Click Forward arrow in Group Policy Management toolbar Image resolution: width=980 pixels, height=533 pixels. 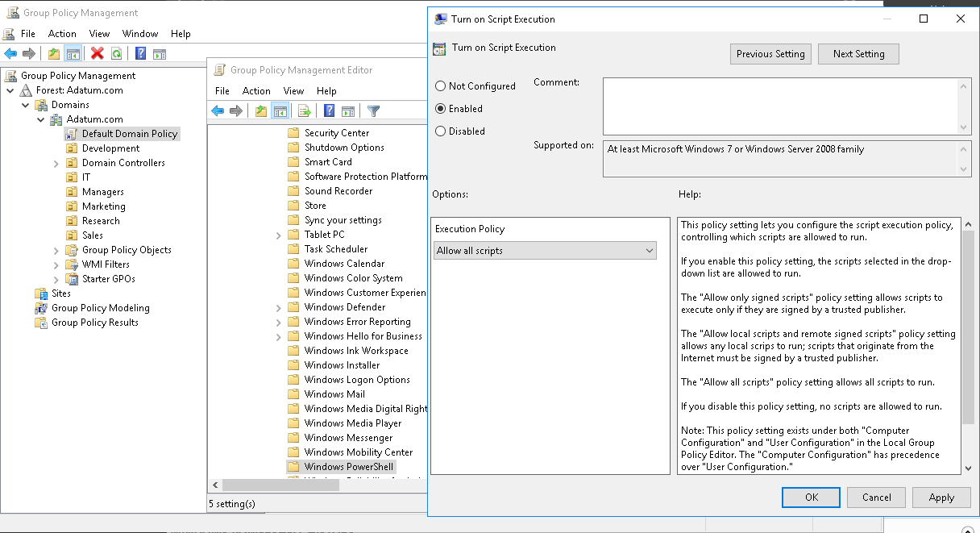coord(29,54)
